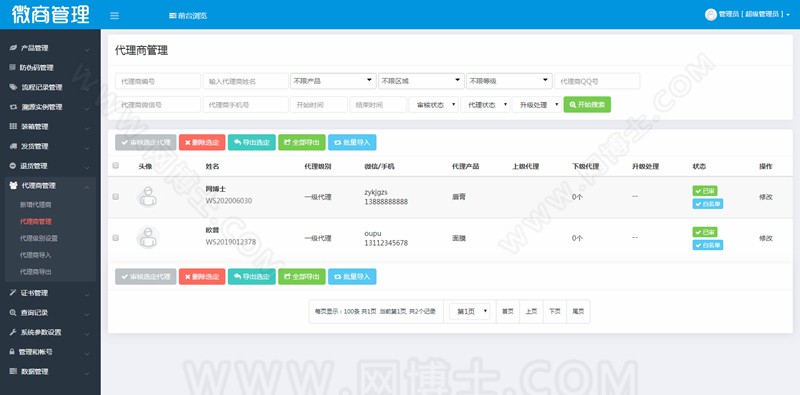
Task: Tick the checkbox for agent 欧普
Action: pyautogui.click(x=115, y=238)
